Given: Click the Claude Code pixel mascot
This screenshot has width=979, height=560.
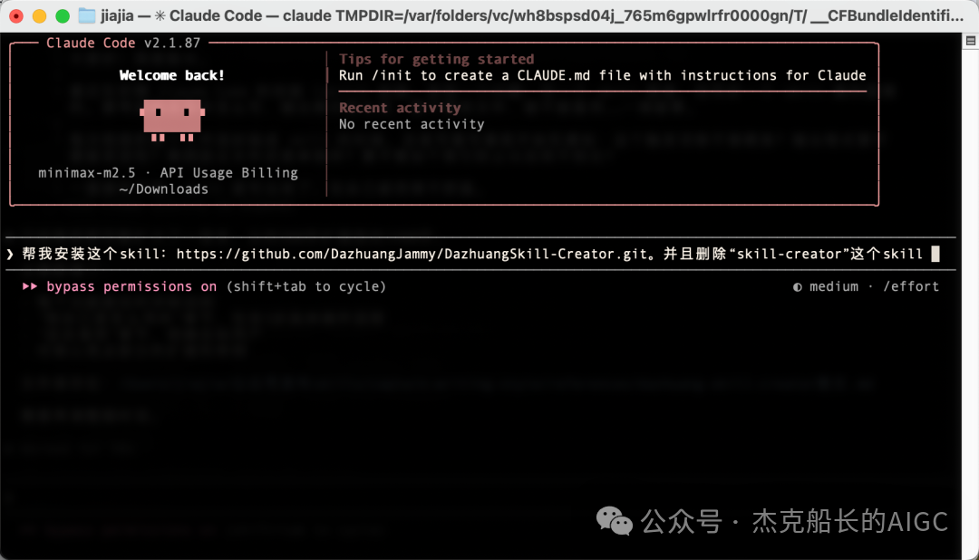Looking at the screenshot, I should (172, 120).
